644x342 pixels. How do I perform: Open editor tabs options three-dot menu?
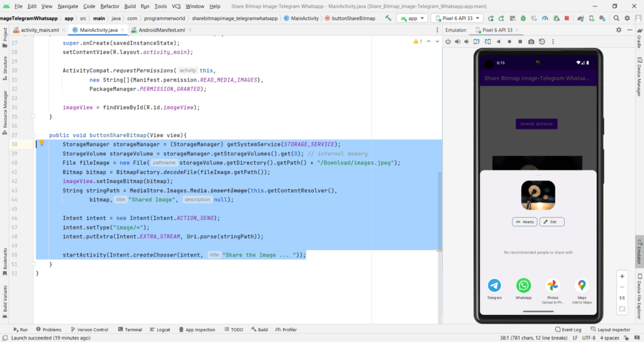tap(437, 30)
